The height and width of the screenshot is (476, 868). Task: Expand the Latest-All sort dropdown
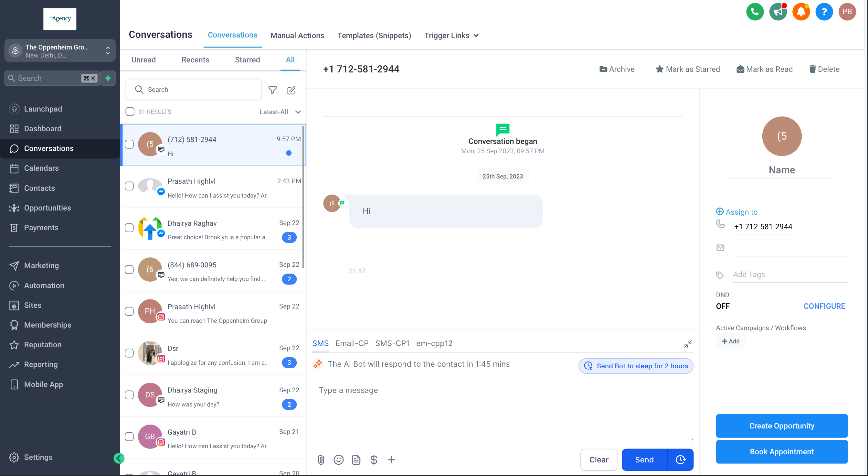pos(280,112)
